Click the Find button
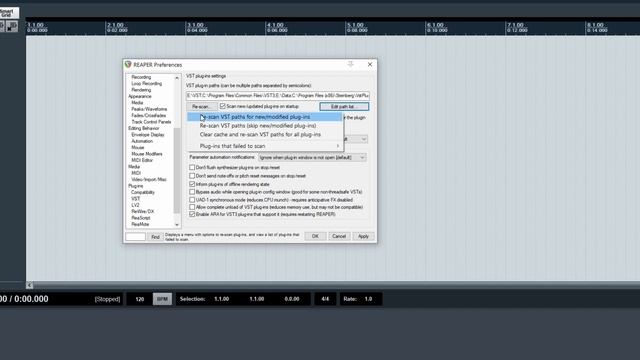The height and width of the screenshot is (360, 640). [x=155, y=237]
